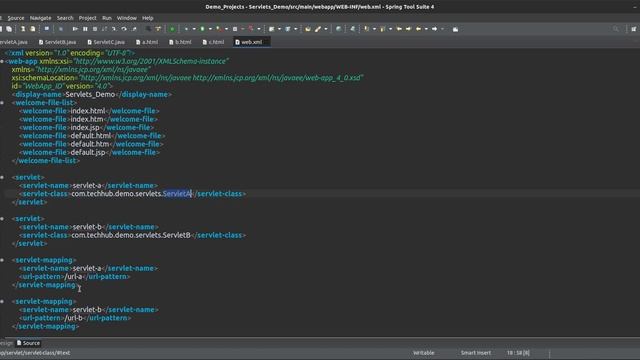Open the Next Annotation dropdown arrow
The image size is (640, 360).
374,29
